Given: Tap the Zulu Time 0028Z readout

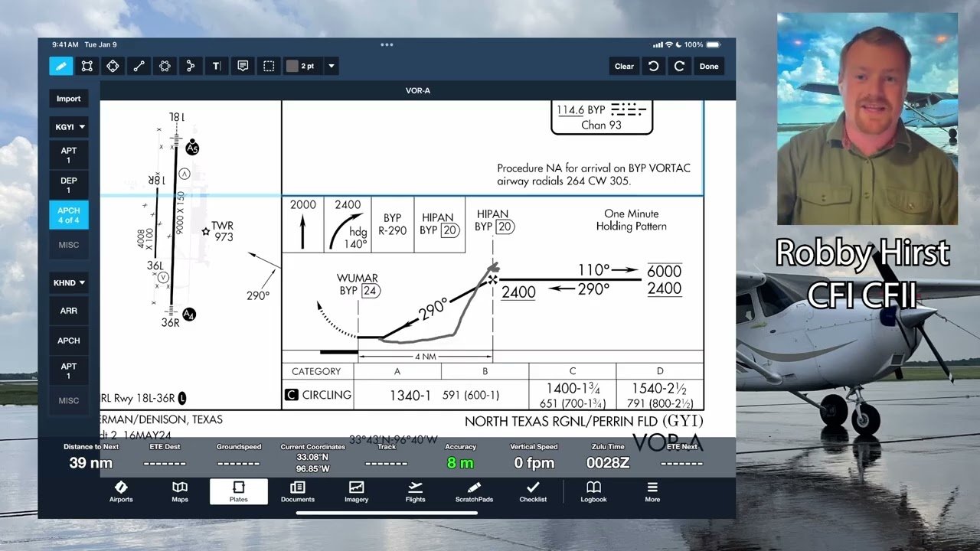Looking at the screenshot, I should [608, 457].
